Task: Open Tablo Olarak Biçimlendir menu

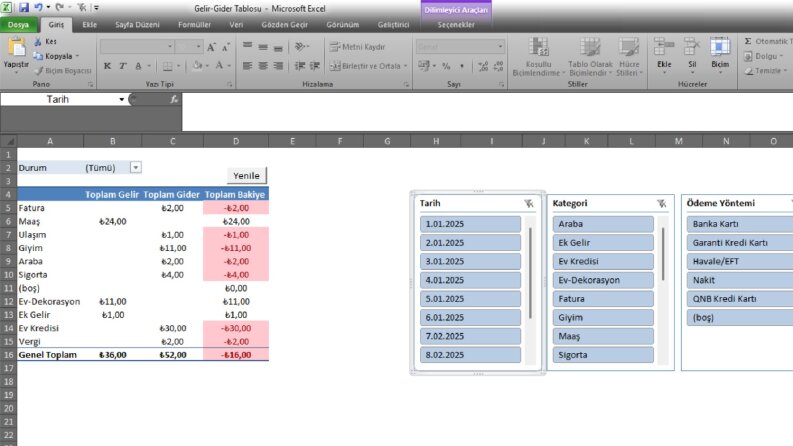Action: pos(590,57)
